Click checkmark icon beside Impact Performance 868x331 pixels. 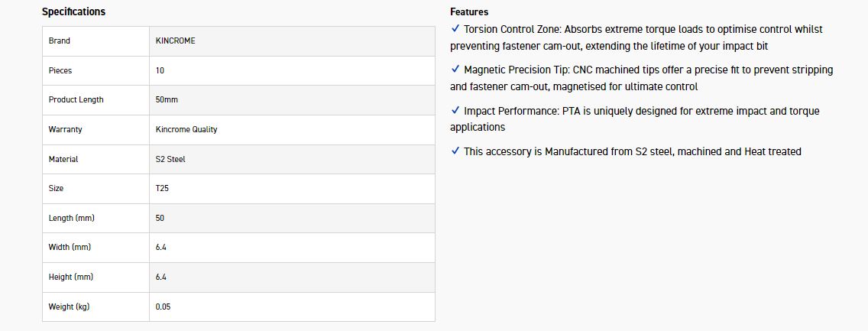[455, 111]
